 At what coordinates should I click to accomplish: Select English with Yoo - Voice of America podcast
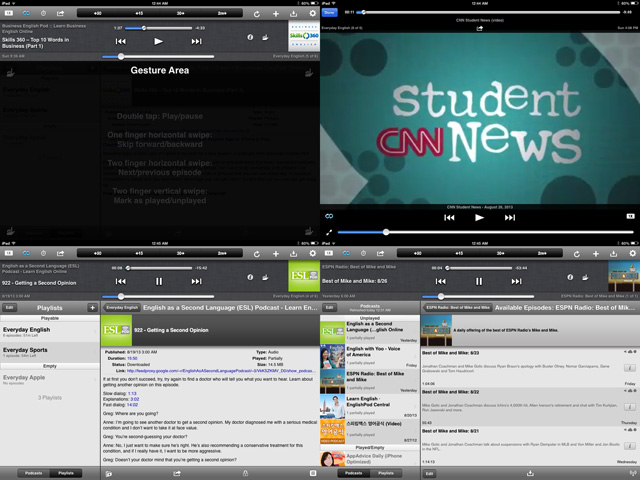coord(370,356)
